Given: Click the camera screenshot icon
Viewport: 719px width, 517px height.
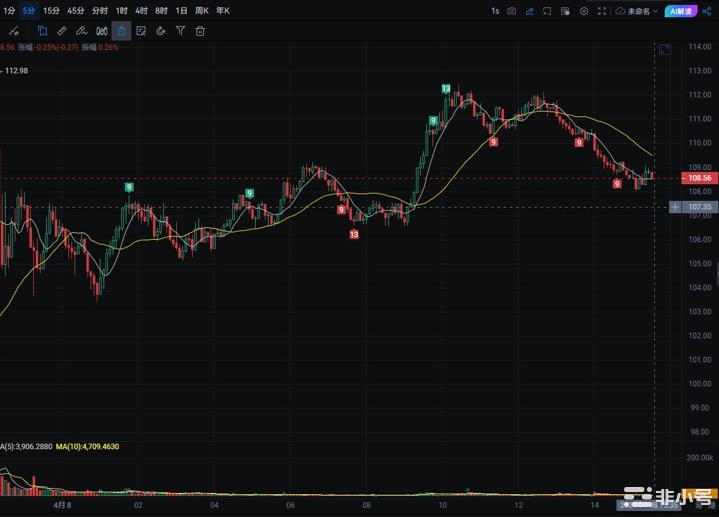Looking at the screenshot, I should click(512, 11).
